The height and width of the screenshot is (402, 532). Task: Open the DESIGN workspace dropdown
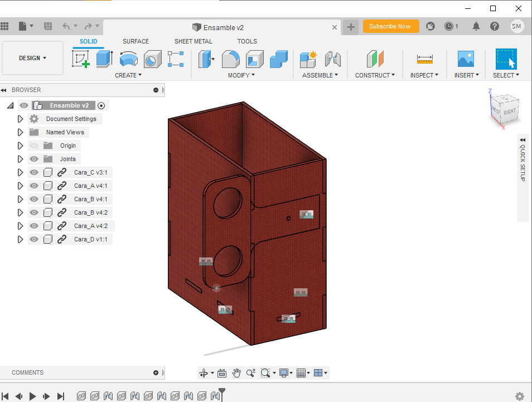(x=32, y=58)
